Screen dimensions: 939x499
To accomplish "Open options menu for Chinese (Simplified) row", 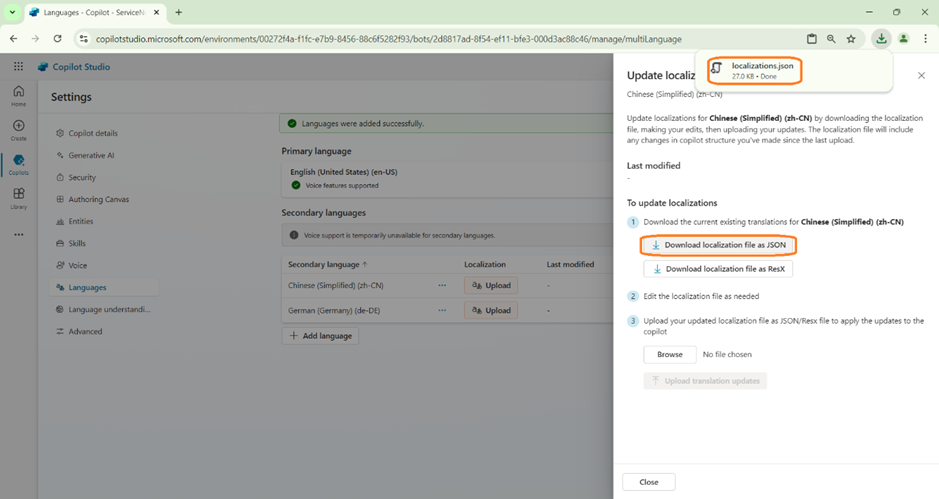I will click(x=441, y=285).
